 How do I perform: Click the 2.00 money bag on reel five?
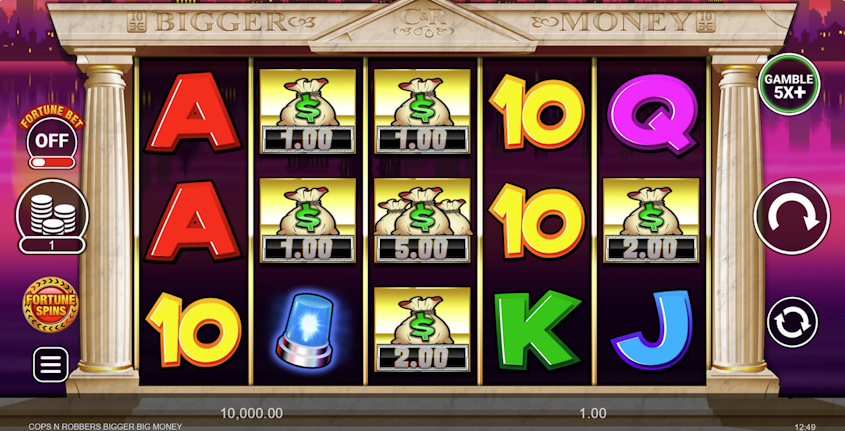[651, 220]
